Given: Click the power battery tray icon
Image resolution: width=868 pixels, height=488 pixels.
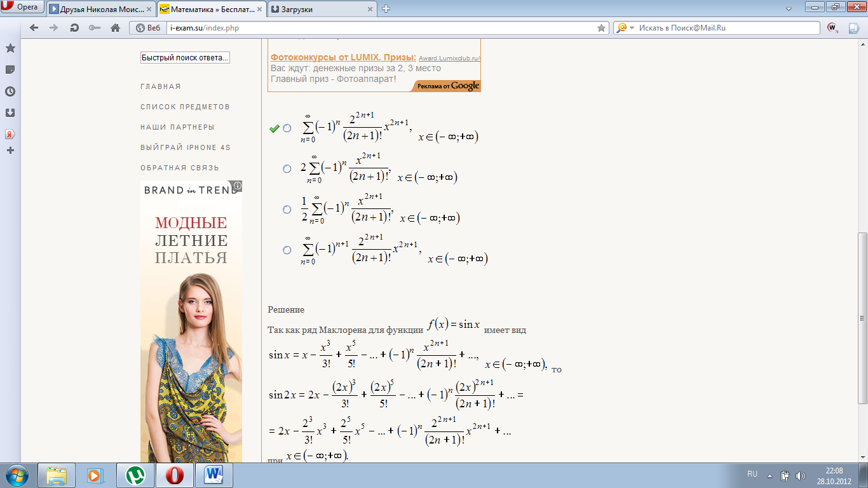Looking at the screenshot, I should pos(785,475).
